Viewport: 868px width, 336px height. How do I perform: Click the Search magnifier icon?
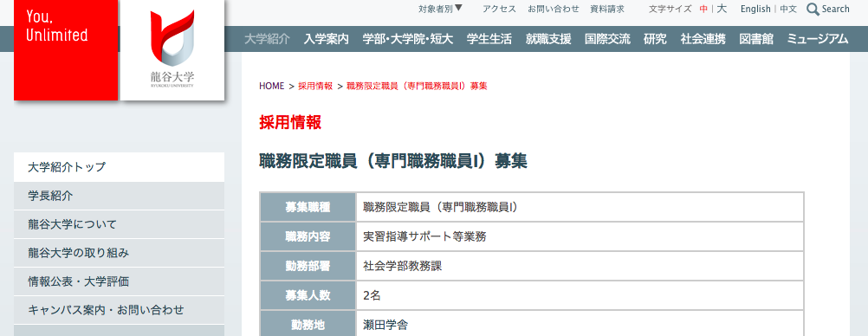(x=813, y=10)
